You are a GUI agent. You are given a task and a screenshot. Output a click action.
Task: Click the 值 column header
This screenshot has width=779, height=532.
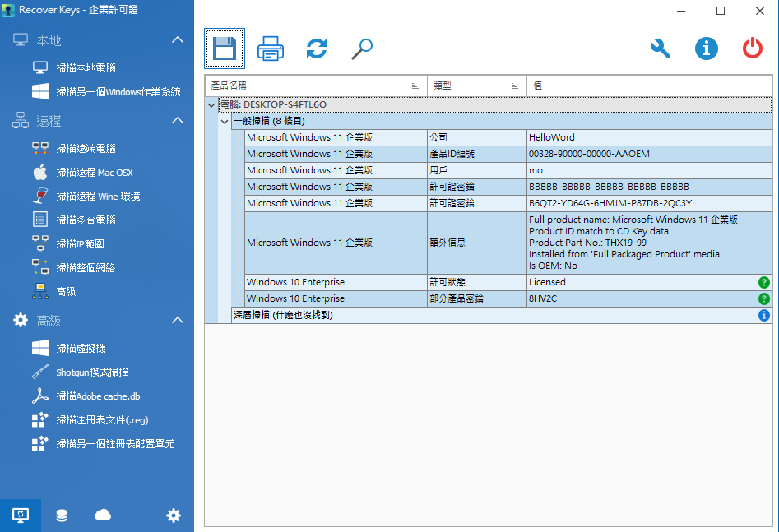click(x=649, y=86)
